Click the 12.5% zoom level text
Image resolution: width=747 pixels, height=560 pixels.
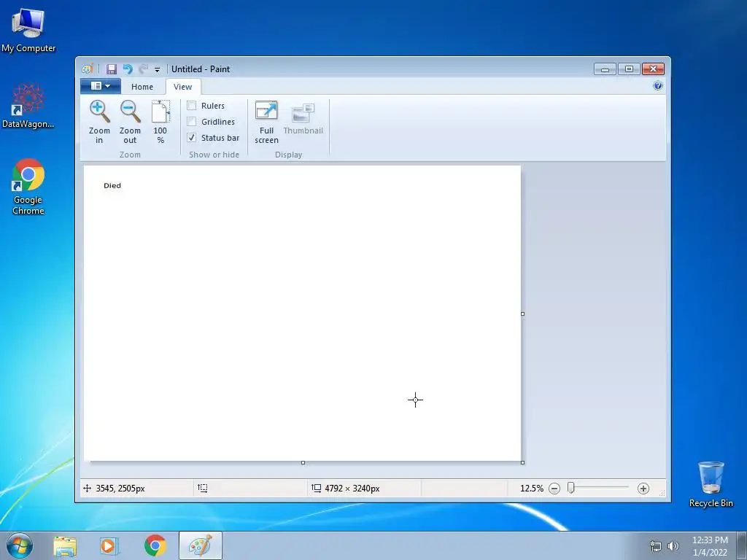click(532, 489)
